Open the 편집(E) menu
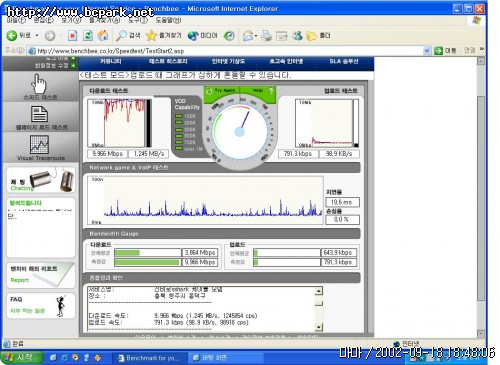Viewport: 500px width, 365px height. (x=44, y=20)
